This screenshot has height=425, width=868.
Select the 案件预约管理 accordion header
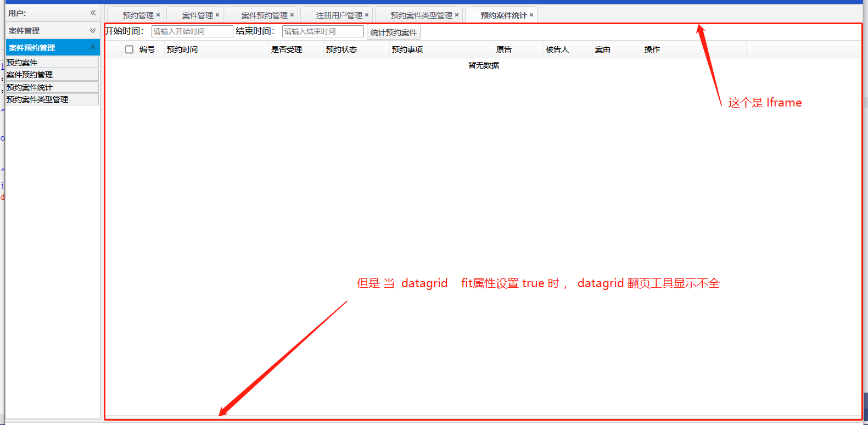tap(53, 48)
